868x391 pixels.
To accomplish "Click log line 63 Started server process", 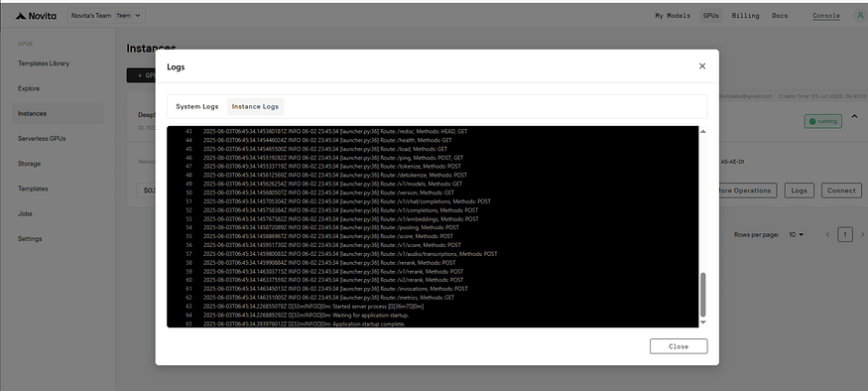I will 313,307.
